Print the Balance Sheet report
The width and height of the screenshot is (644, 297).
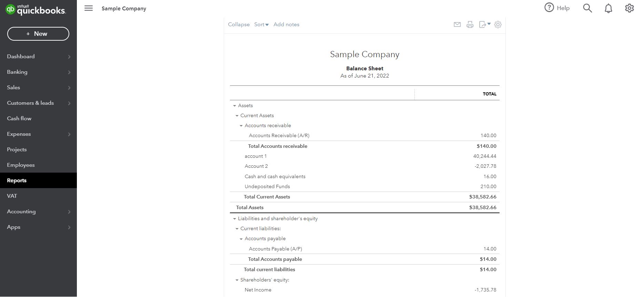point(470,24)
